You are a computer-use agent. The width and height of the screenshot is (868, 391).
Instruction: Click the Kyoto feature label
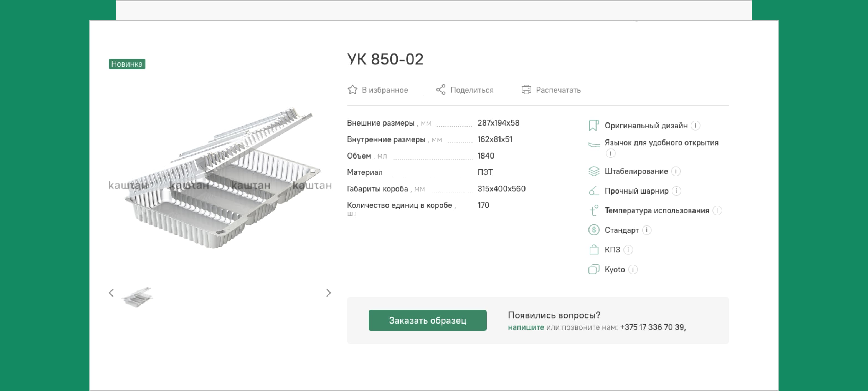615,269
